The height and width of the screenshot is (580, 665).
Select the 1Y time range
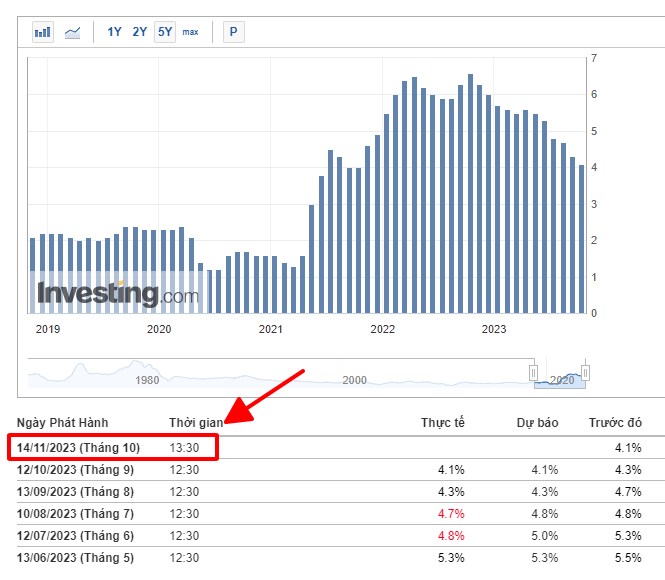(114, 32)
